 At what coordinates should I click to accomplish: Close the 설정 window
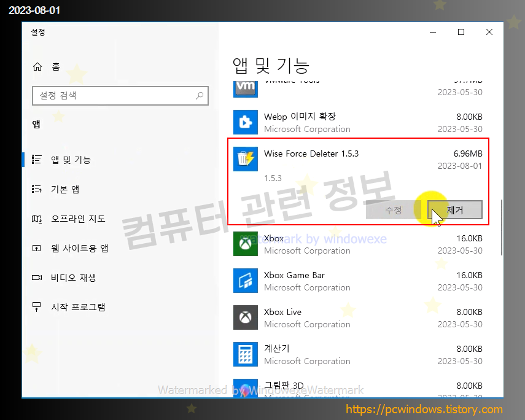point(489,32)
